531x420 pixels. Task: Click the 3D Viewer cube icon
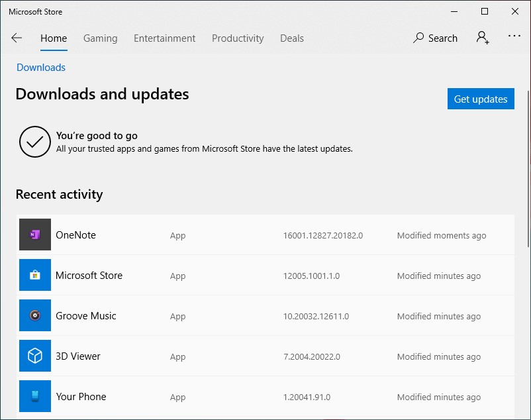[x=35, y=356]
